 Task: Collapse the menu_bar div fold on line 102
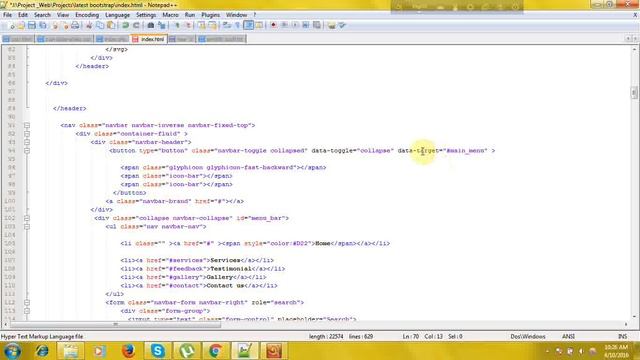27,218
